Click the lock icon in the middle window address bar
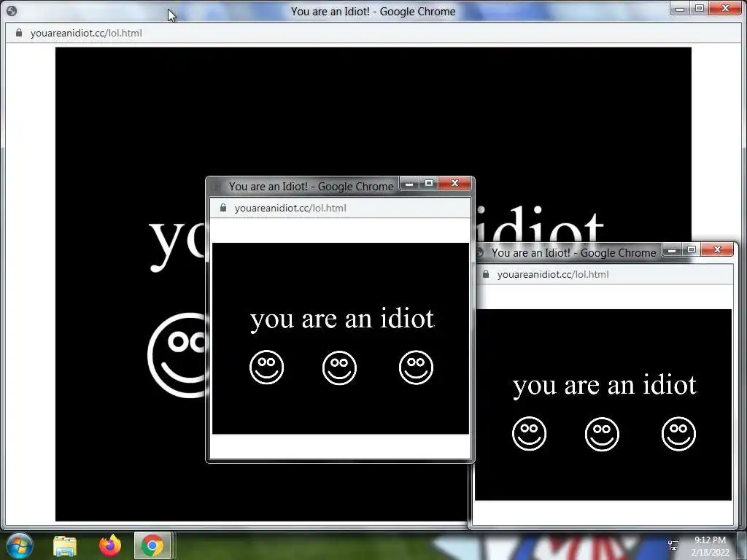Image resolution: width=747 pixels, height=560 pixels. click(223, 208)
